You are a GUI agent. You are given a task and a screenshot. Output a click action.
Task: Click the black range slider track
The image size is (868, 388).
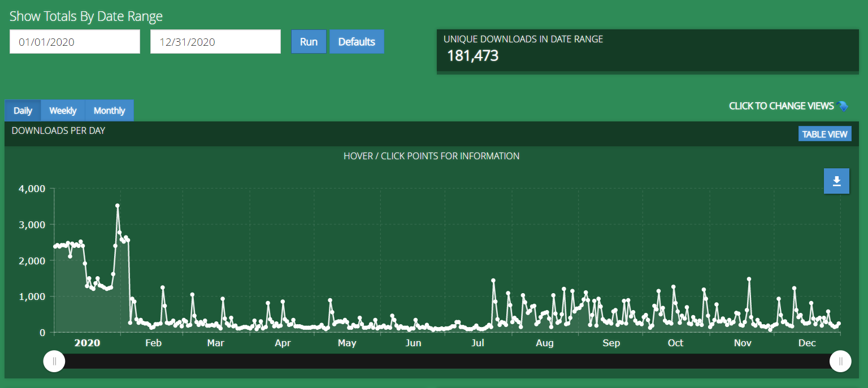446,361
